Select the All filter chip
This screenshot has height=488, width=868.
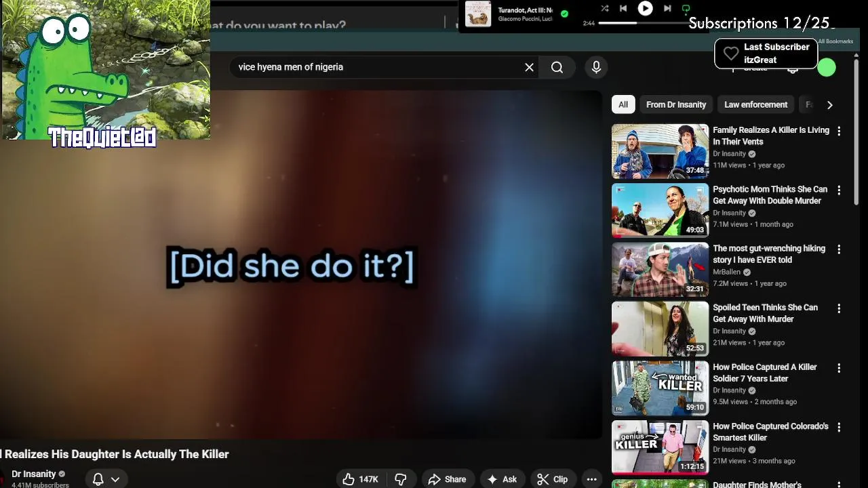(x=623, y=104)
